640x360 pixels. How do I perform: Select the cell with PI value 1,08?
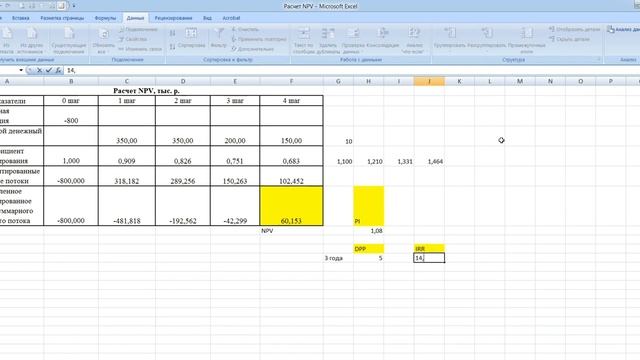pos(369,231)
